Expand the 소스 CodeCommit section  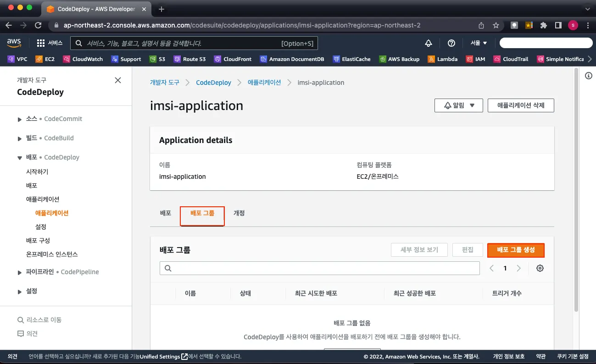(x=20, y=119)
